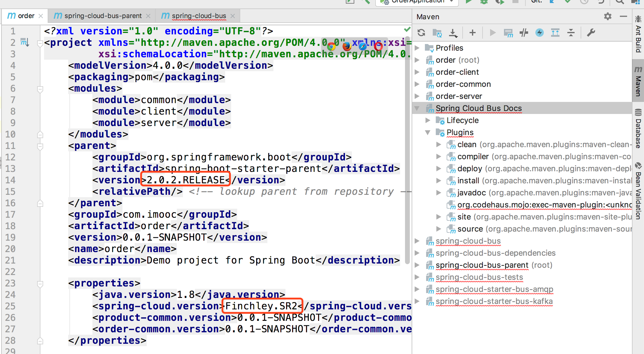Expand the order (root) node
Image resolution: width=644 pixels, height=354 pixels.
tap(417, 60)
